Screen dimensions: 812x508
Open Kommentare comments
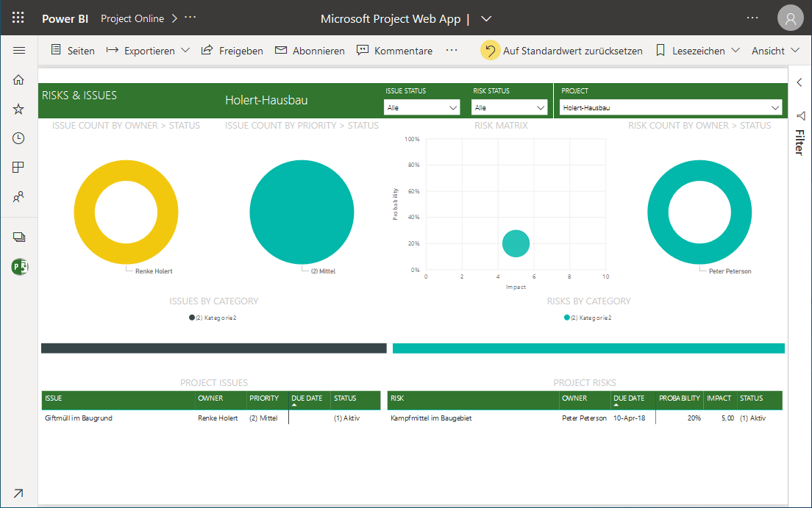395,50
